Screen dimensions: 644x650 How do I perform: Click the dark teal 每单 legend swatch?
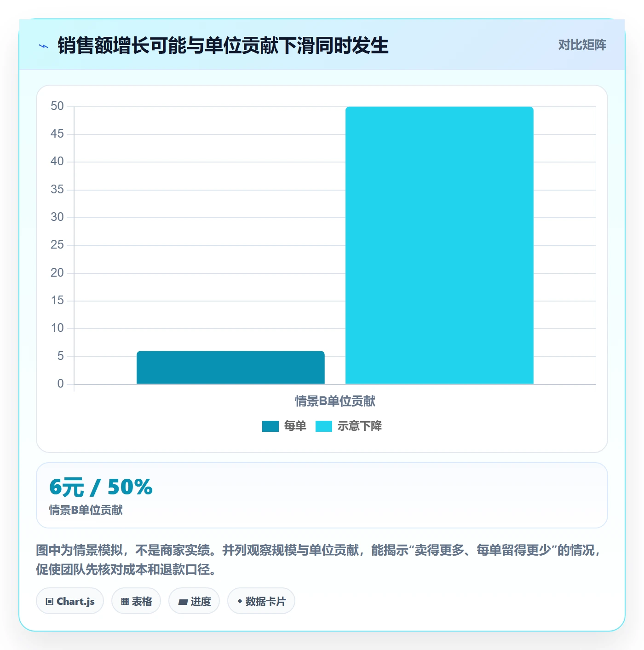270,426
